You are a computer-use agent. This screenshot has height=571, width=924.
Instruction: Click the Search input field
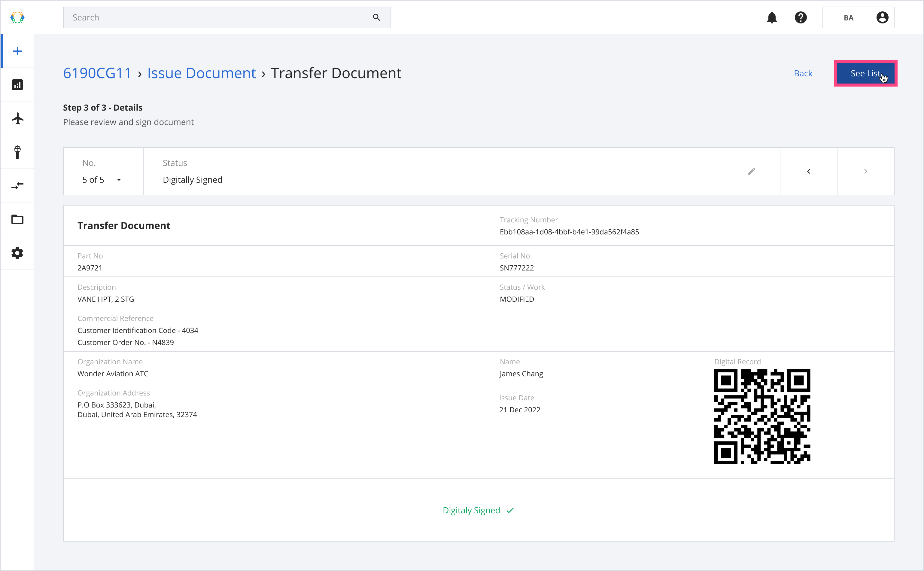tap(226, 17)
